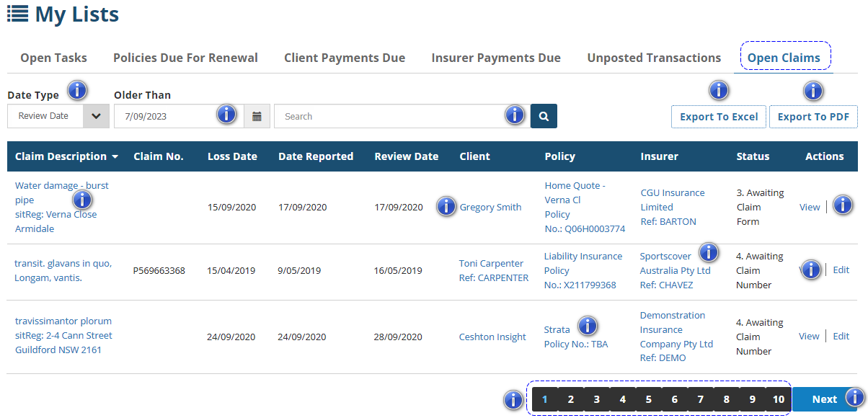Screen dimensions: 868x418
Task: Go to the Next page of claims
Action: (824, 399)
